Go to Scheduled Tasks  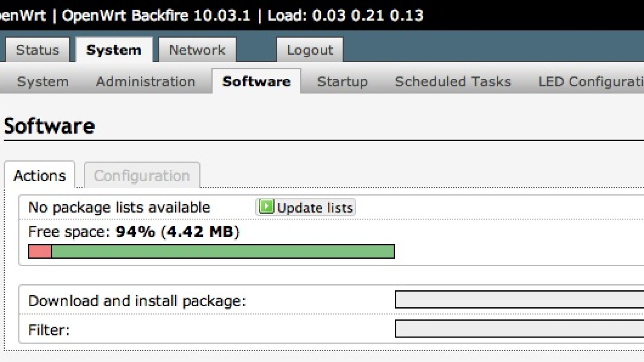453,82
